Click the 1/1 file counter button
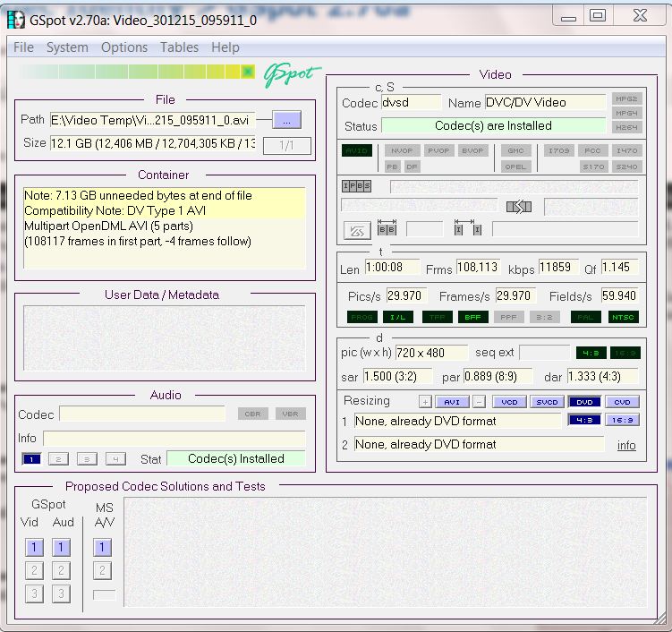672x632 pixels. tap(286, 146)
